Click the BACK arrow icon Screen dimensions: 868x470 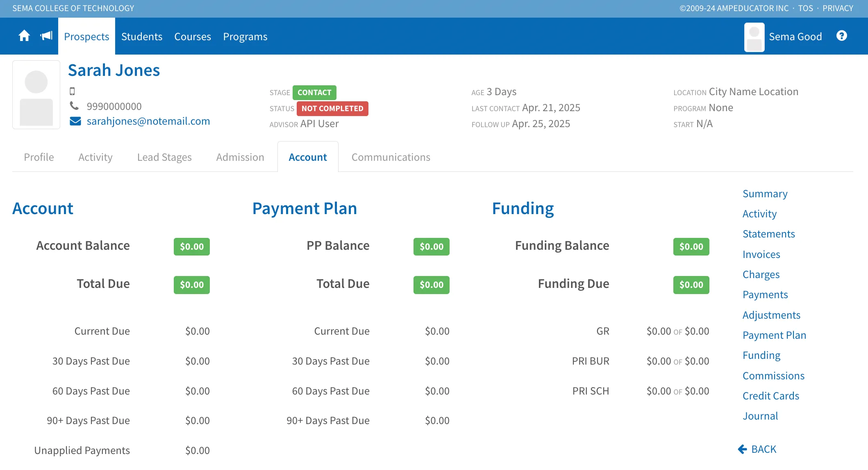742,449
